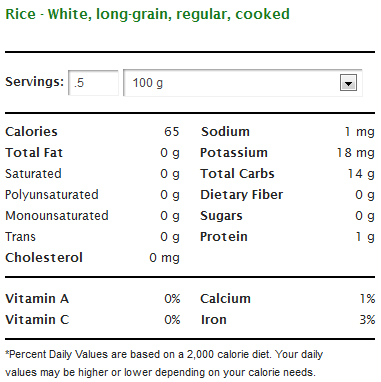This screenshot has height=382, width=381.
Task: Open the serving size dropdown arrow
Action: tap(348, 83)
